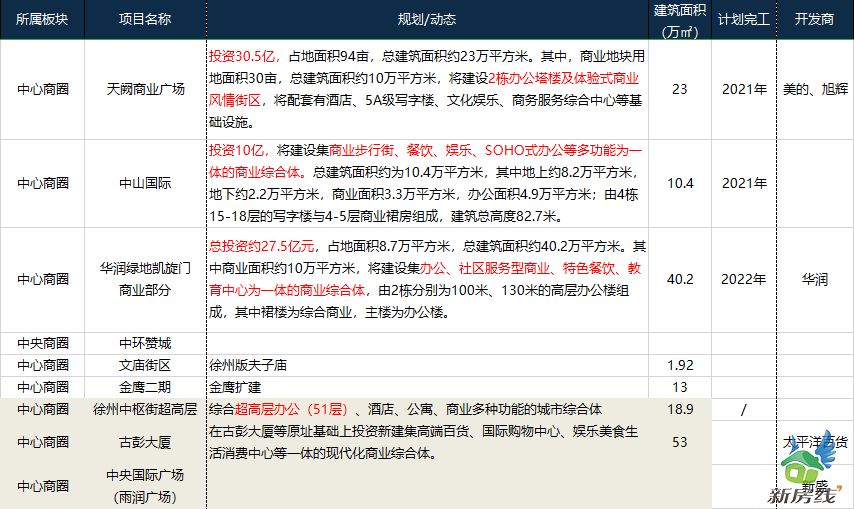Screen dimensions: 854x509
Task: Select the 金鹰二期 project name cell
Action: click(x=145, y=387)
